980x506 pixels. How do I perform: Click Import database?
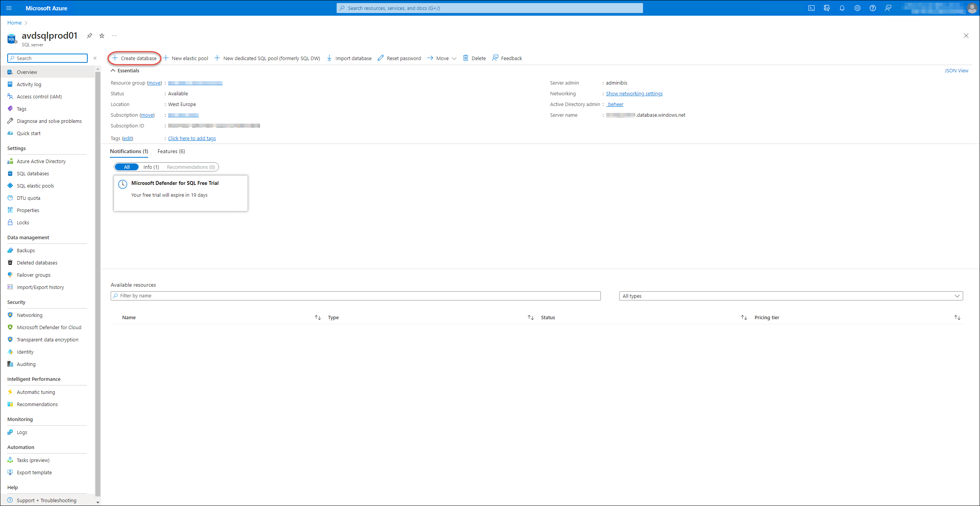point(349,58)
